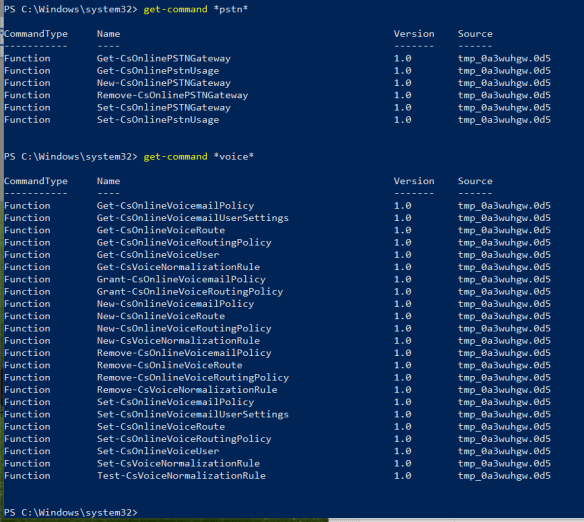
Task: Click Set-CsOnlineVoiceRoutingPolicy name
Action: coord(184,439)
